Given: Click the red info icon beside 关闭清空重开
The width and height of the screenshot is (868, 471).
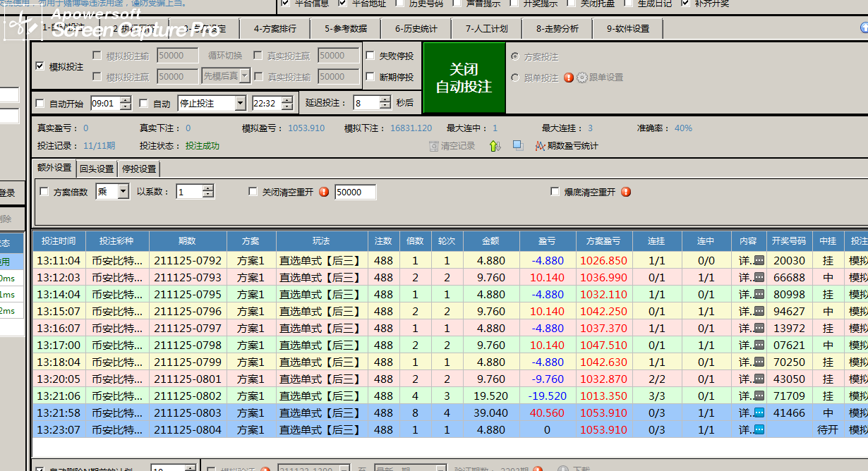Looking at the screenshot, I should (x=324, y=192).
